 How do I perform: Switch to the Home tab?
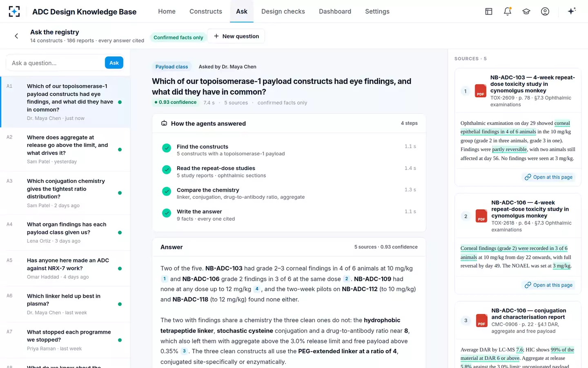[167, 11]
